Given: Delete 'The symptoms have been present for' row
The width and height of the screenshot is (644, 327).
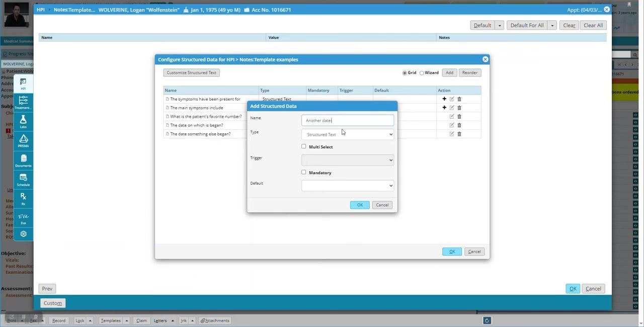Looking at the screenshot, I should (459, 99).
